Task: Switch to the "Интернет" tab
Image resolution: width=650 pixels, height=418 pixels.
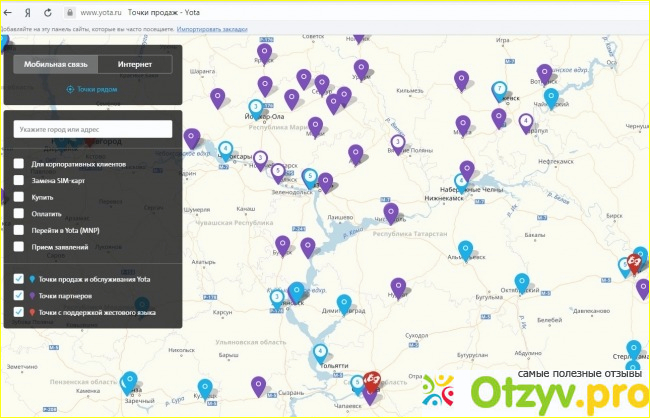Action: [x=135, y=64]
